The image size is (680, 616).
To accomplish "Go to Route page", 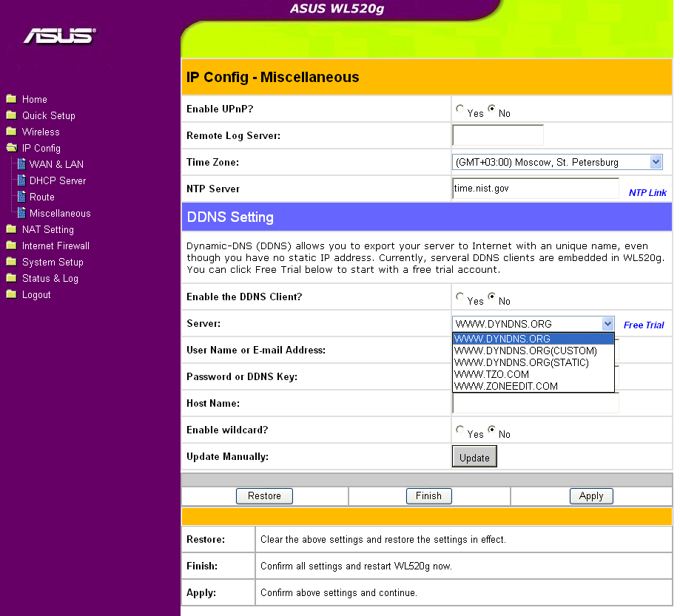I will 42,197.
